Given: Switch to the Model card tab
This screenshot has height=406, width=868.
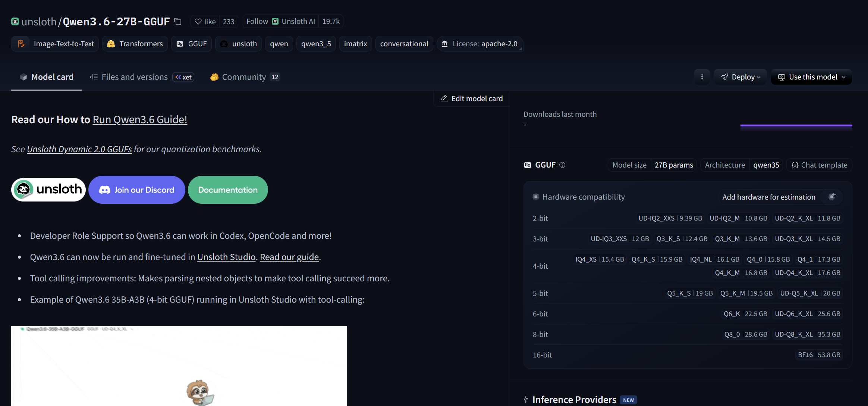Looking at the screenshot, I should (x=47, y=77).
